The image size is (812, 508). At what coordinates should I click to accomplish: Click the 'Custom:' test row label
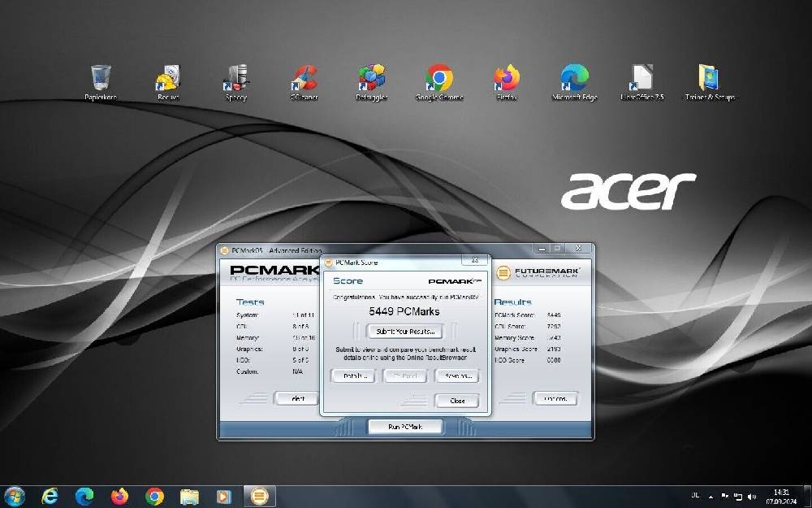point(248,371)
